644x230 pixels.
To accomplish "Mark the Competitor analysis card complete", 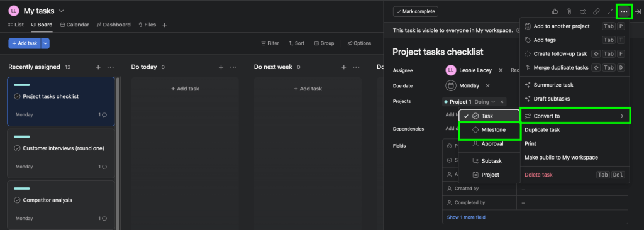I will tap(17, 200).
